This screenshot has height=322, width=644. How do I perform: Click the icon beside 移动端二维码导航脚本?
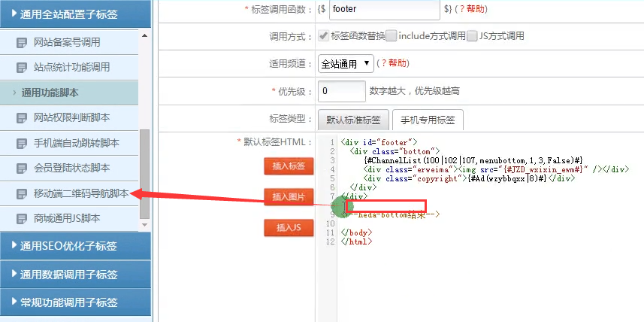point(22,193)
